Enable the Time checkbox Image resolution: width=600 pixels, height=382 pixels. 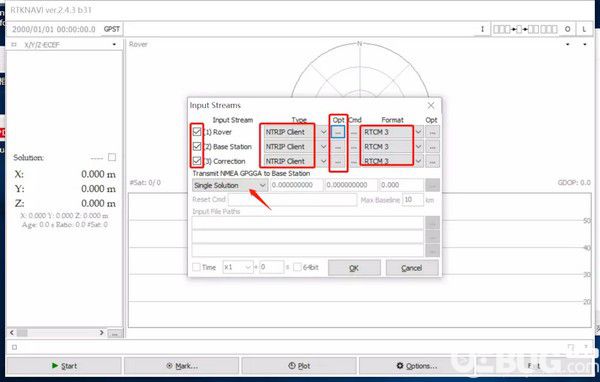[196, 267]
